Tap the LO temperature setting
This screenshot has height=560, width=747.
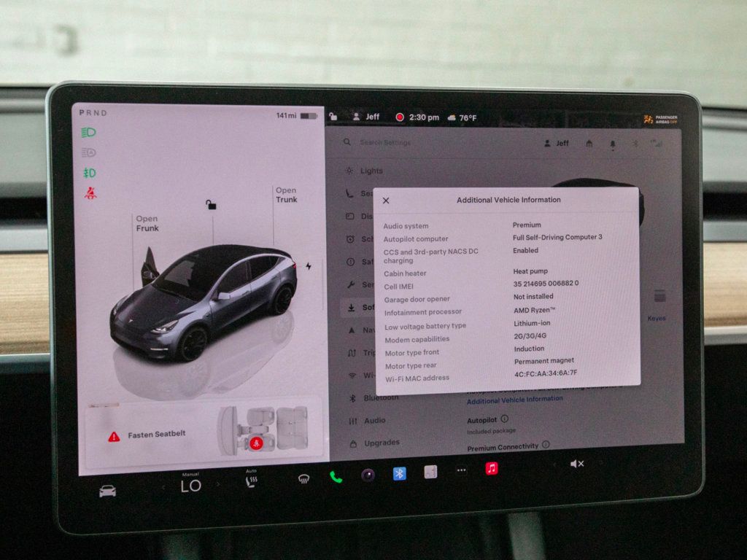click(x=190, y=486)
